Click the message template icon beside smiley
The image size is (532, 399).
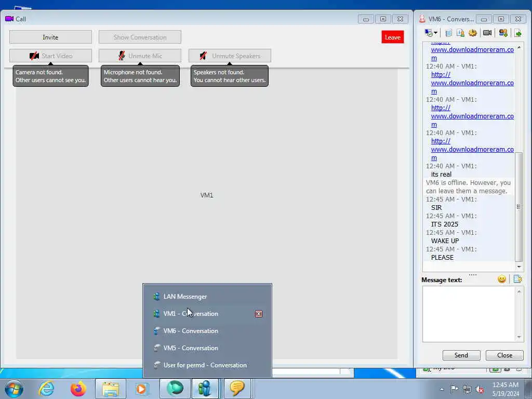point(518,279)
